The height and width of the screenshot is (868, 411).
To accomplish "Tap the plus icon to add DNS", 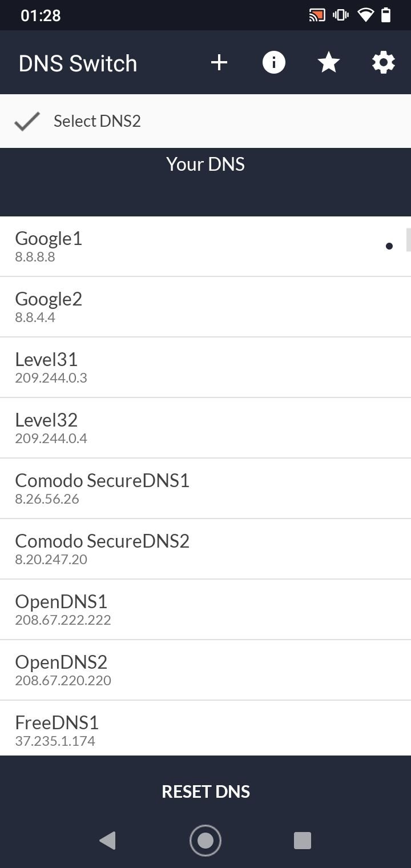I will (x=219, y=63).
